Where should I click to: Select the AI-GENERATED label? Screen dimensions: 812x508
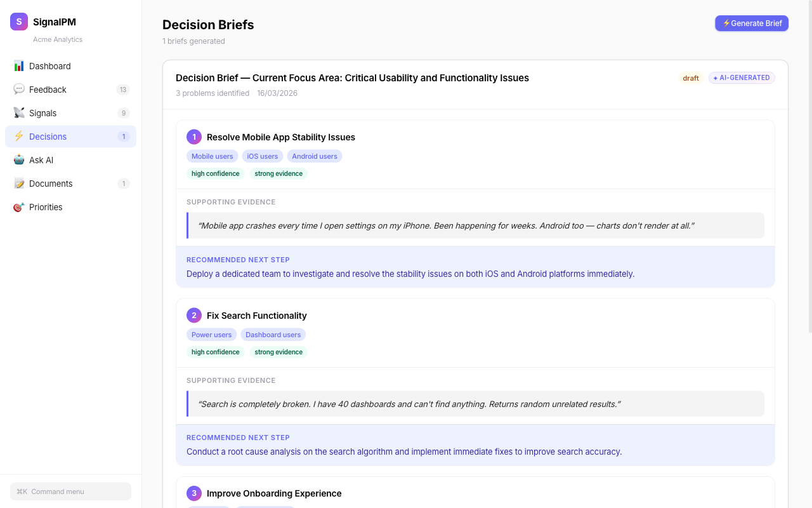741,77
